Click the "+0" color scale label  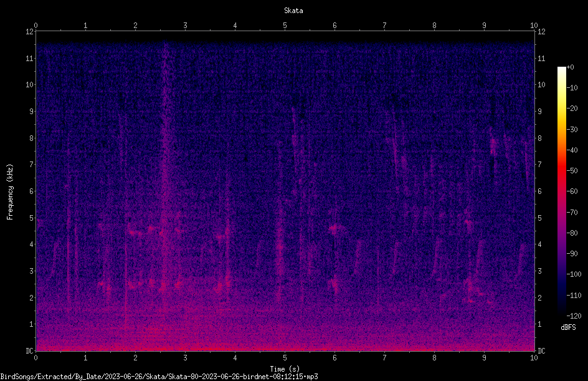pyautogui.click(x=570, y=67)
